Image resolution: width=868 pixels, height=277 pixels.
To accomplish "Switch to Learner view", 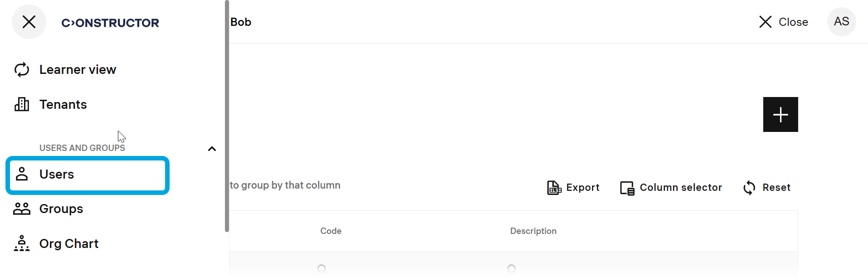I will point(78,70).
